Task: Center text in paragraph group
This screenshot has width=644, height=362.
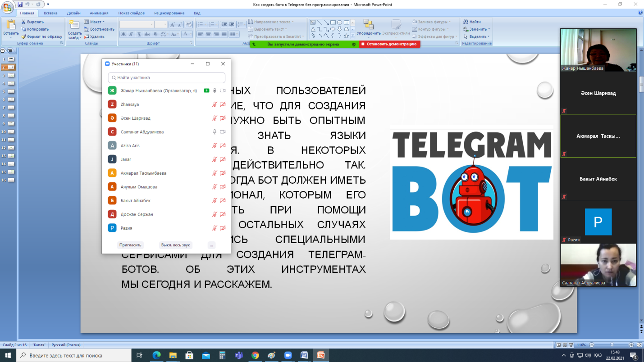Action: (x=208, y=34)
